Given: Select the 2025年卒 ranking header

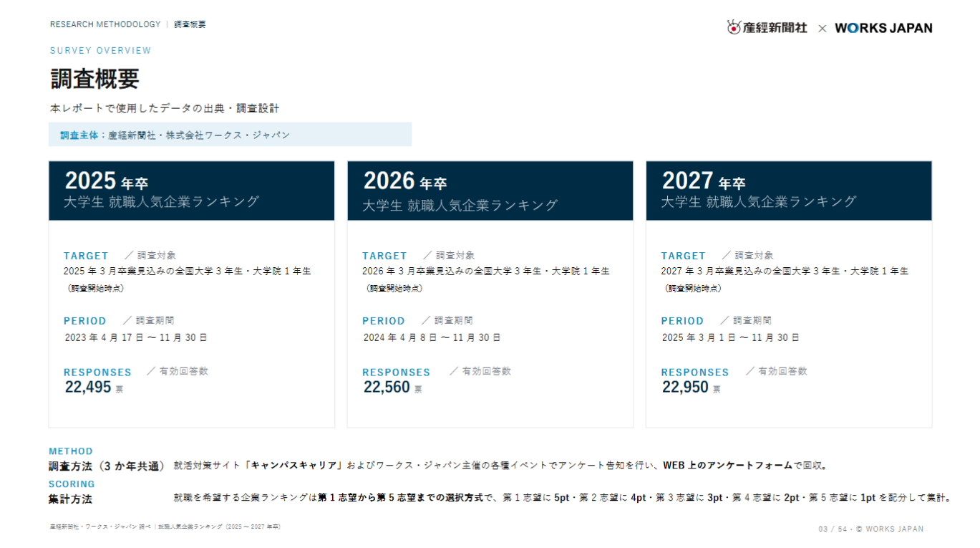Looking at the screenshot, I should point(191,191).
